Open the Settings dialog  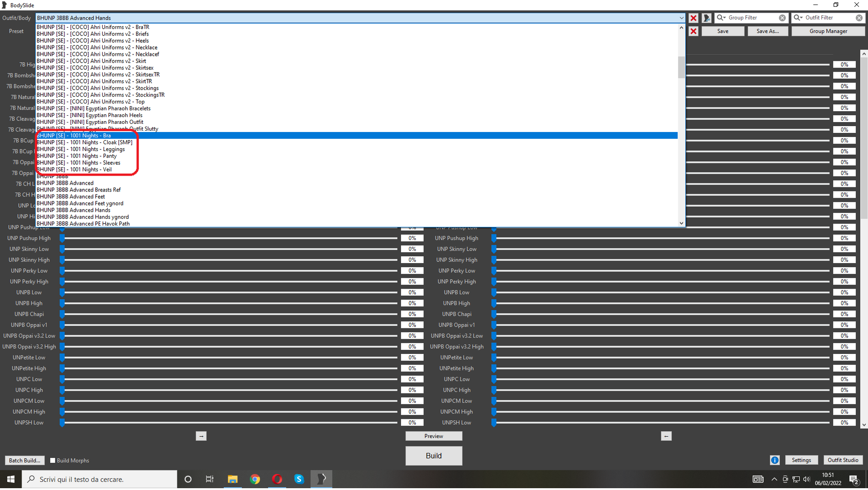801,460
